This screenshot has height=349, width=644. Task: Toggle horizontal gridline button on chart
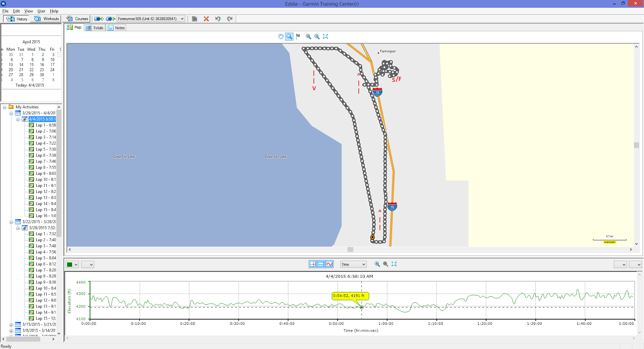pyautogui.click(x=321, y=264)
